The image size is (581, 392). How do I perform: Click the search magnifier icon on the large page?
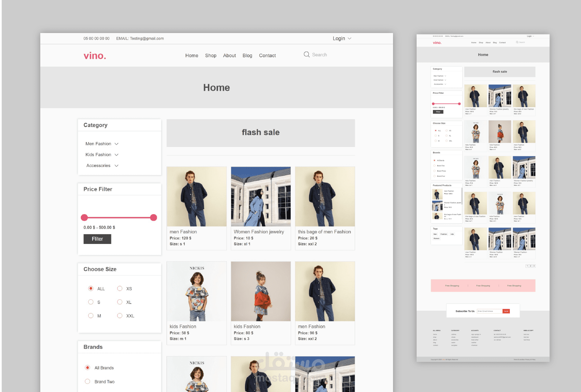coord(307,54)
